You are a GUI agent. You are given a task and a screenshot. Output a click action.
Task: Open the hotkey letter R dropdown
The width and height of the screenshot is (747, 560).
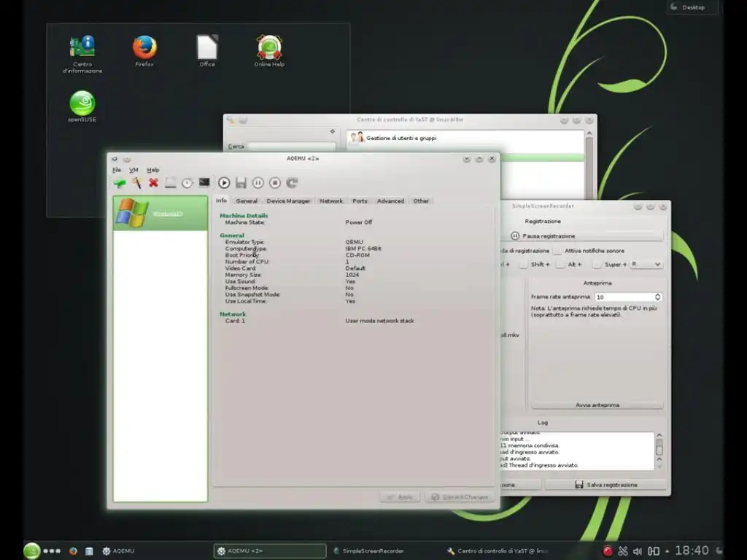pos(646,264)
